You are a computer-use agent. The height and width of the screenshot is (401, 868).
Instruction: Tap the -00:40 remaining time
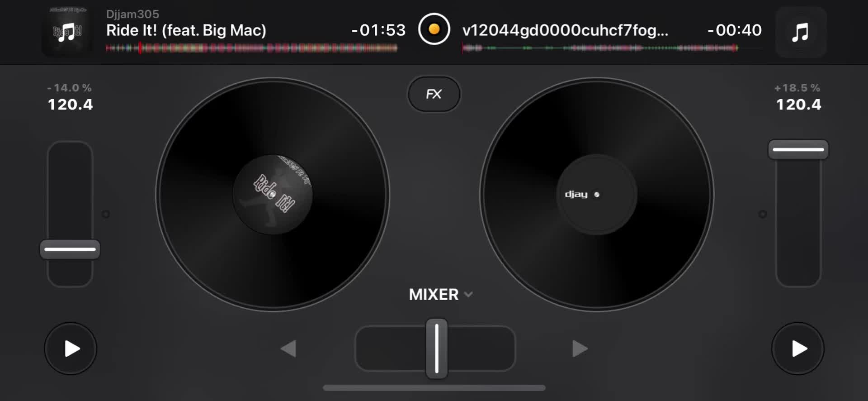[x=735, y=30]
